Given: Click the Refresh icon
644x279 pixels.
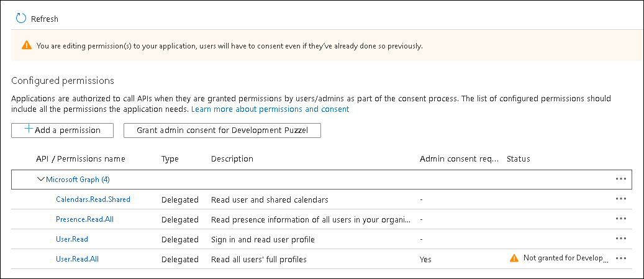Looking at the screenshot, I should pyautogui.click(x=21, y=19).
